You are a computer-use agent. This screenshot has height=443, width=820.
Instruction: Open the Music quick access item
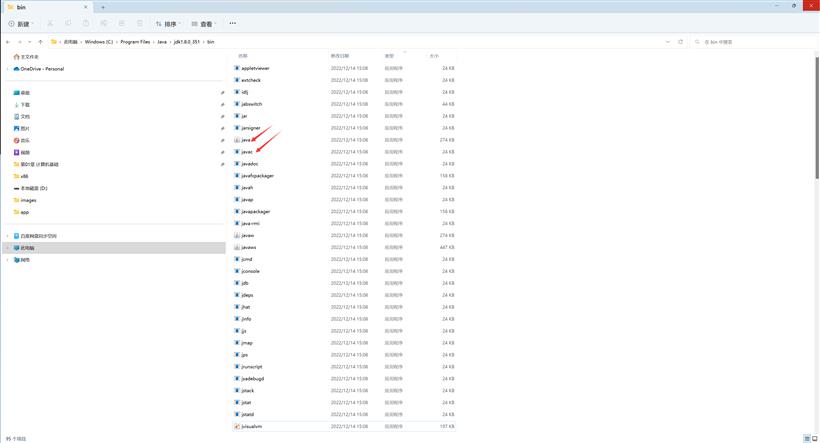(22, 140)
